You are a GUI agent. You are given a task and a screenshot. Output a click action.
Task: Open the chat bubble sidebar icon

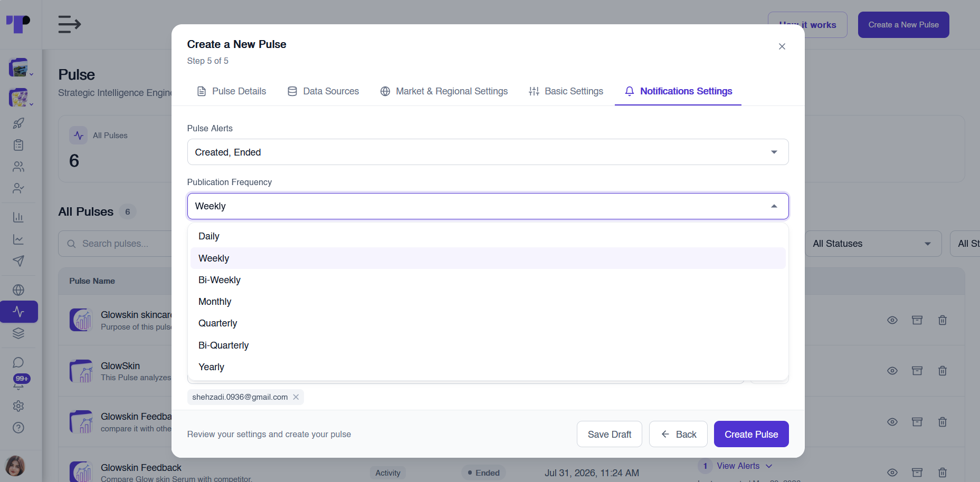tap(18, 362)
